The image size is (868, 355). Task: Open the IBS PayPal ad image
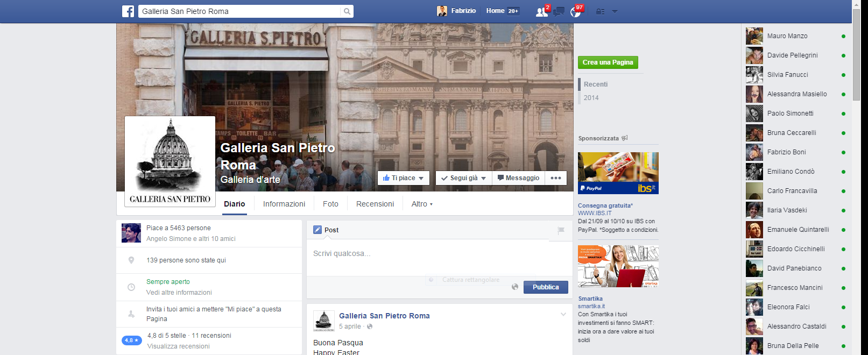[618, 173]
